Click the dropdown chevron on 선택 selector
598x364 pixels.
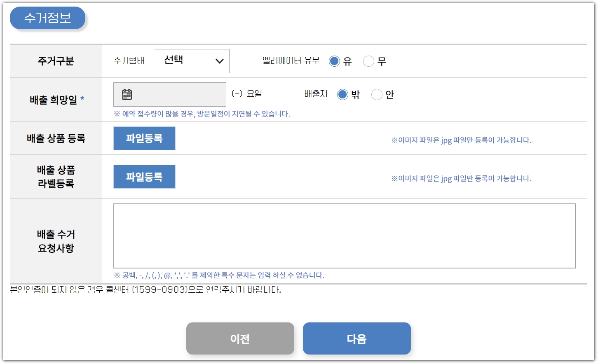pos(219,61)
